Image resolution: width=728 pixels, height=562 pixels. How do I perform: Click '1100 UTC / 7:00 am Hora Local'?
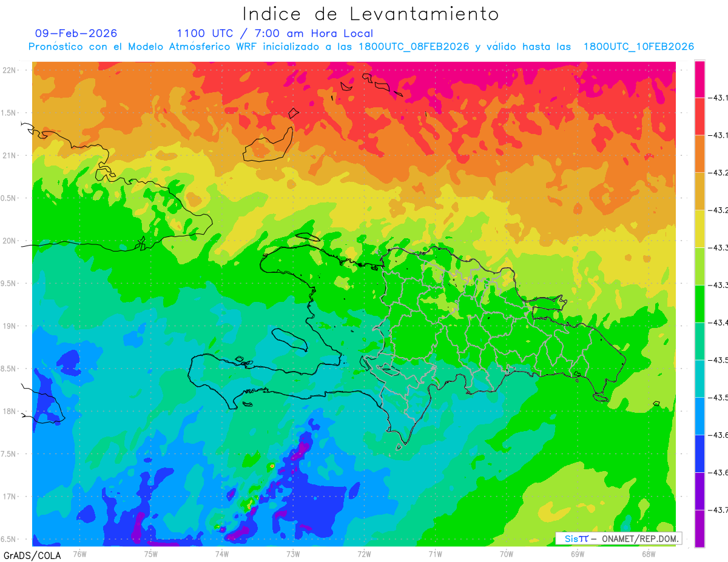[x=275, y=33]
